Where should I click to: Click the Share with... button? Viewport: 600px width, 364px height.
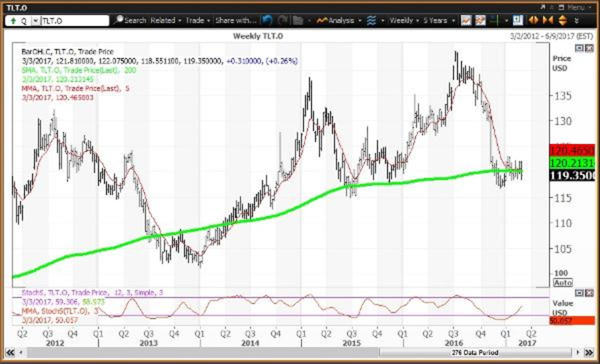pyautogui.click(x=235, y=20)
